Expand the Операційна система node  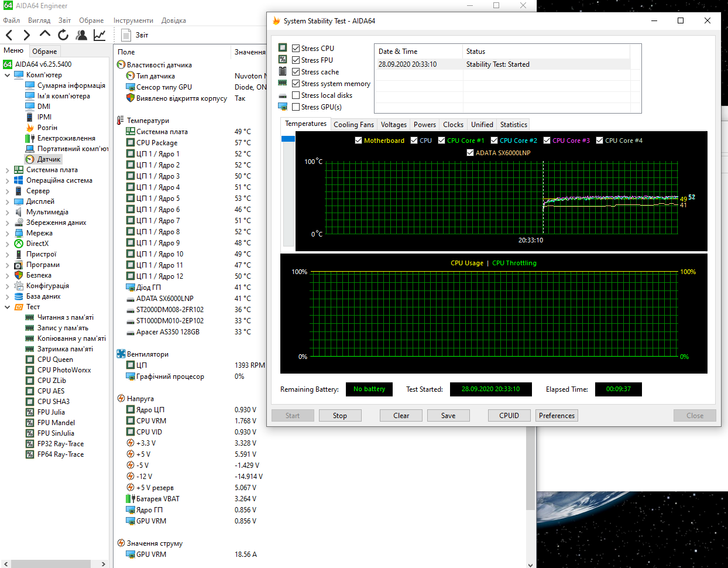[x=7, y=180]
